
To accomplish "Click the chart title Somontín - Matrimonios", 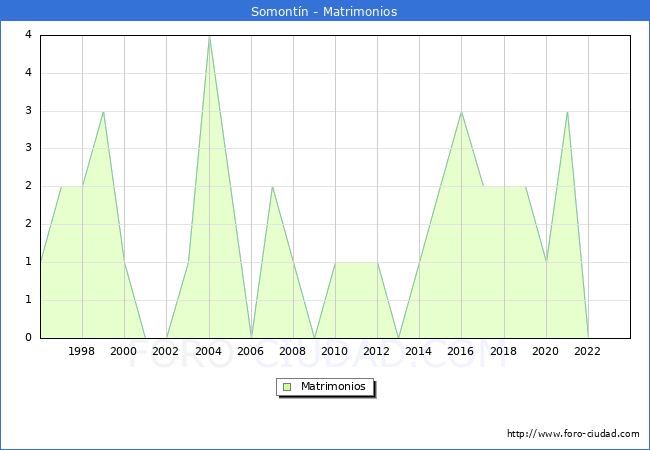I will pyautogui.click(x=324, y=12).
